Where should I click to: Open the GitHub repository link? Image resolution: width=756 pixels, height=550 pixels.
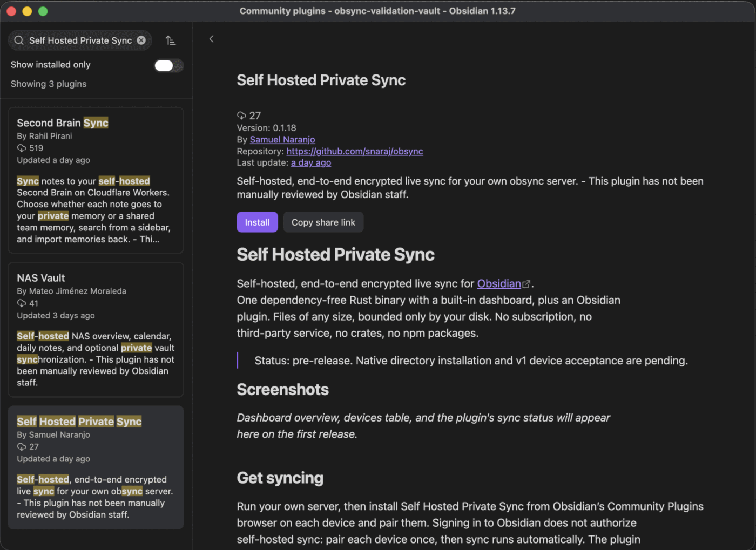pyautogui.click(x=355, y=151)
